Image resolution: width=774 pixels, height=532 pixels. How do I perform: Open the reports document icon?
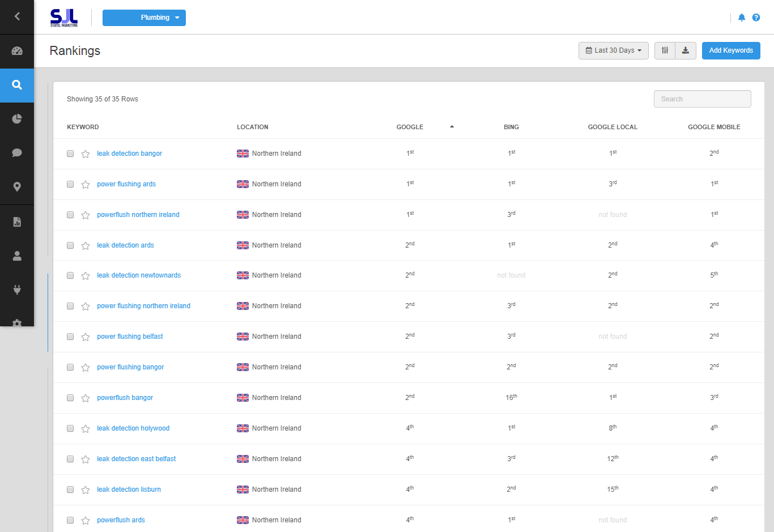(17, 222)
